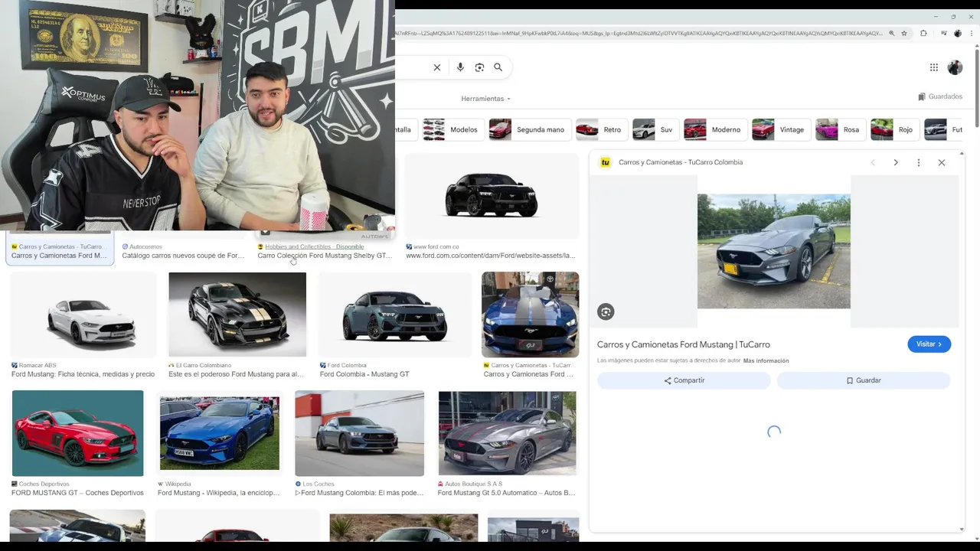Click Hobbies and Collectibles - Disponible link
Image resolution: width=980 pixels, height=551 pixels.
314,247
